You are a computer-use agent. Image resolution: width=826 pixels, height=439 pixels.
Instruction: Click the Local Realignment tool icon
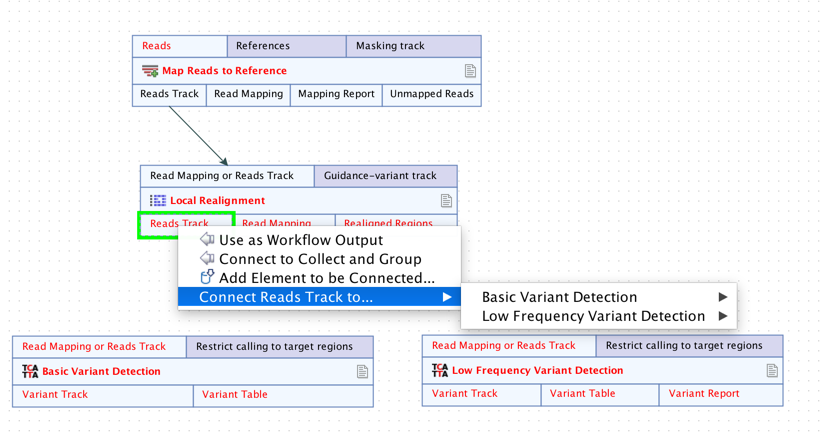coord(158,201)
